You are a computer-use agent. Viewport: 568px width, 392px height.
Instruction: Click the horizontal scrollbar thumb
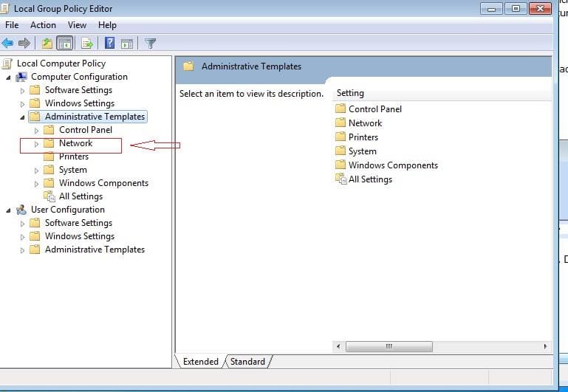coord(389,346)
